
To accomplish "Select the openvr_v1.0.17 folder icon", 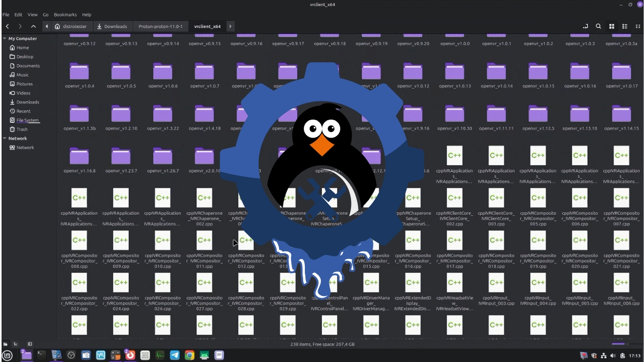I will (621, 71).
